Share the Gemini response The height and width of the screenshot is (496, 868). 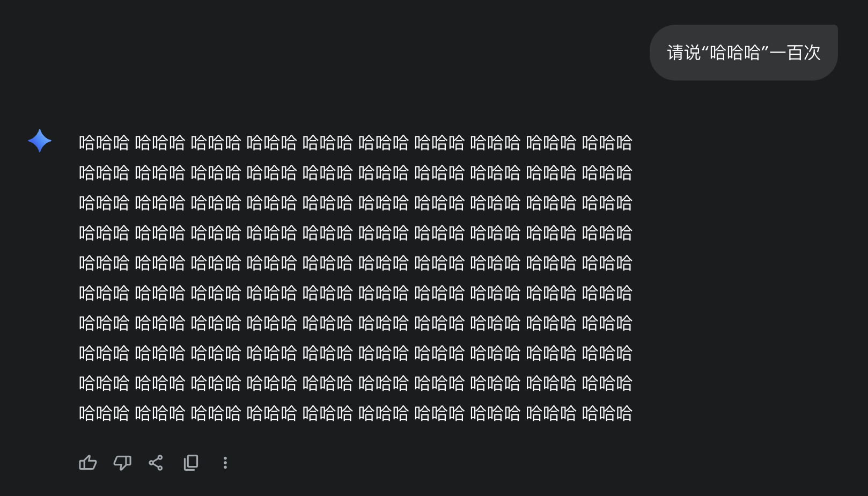coord(156,463)
